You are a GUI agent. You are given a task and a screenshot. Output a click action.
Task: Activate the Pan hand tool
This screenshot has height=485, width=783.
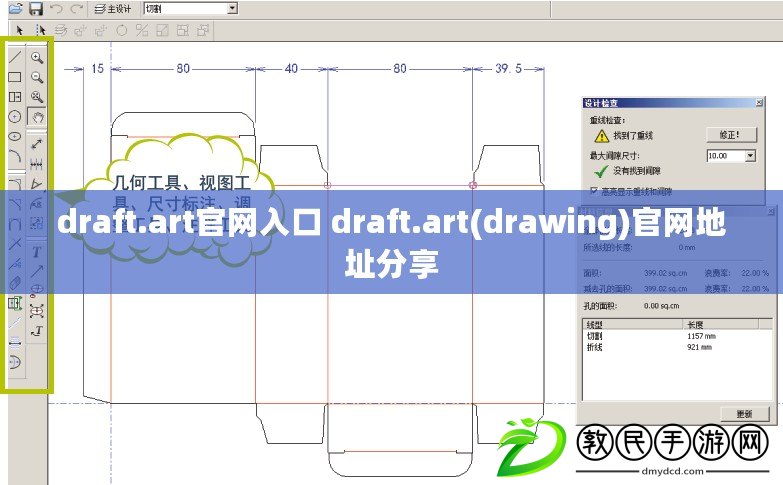pyautogui.click(x=36, y=117)
